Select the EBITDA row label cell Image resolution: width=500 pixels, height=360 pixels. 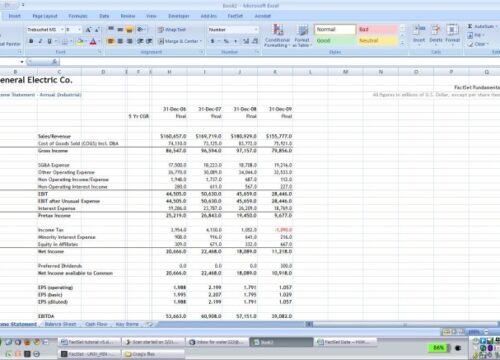pyautogui.click(x=46, y=316)
